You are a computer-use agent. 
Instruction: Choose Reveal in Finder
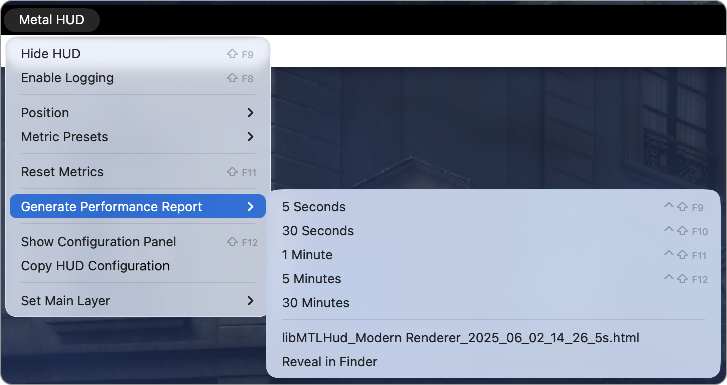pos(493,362)
